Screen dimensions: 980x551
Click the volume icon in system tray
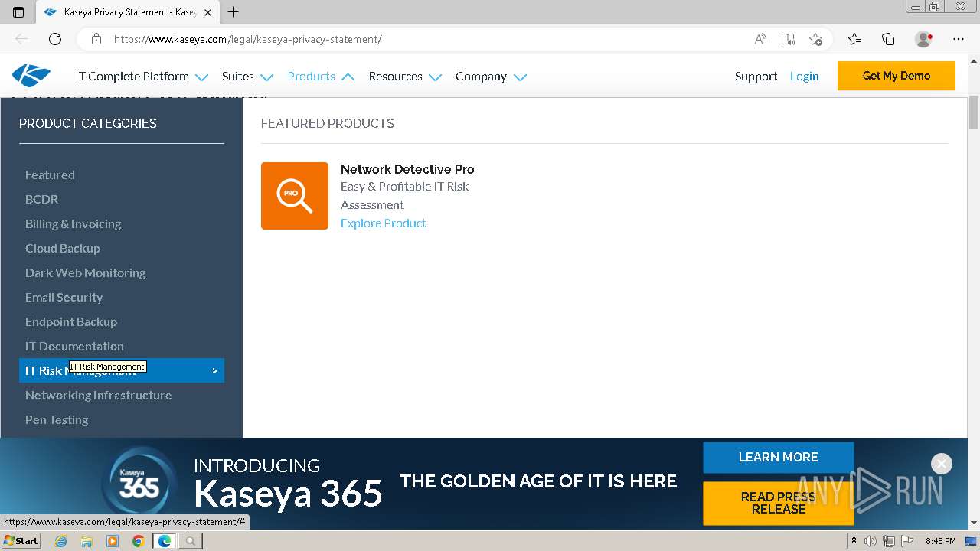871,541
